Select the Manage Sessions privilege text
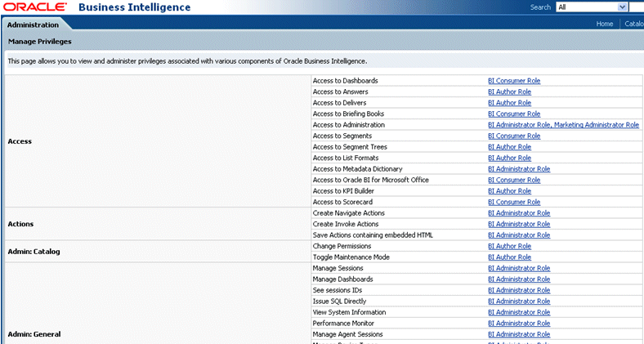Viewport: 644px width, 344px height. 338,269
